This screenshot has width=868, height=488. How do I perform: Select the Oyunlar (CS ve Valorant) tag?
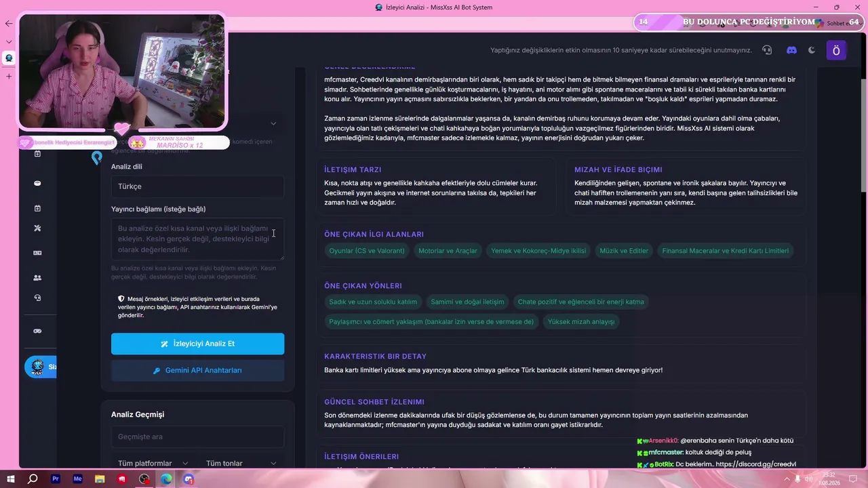click(x=367, y=251)
